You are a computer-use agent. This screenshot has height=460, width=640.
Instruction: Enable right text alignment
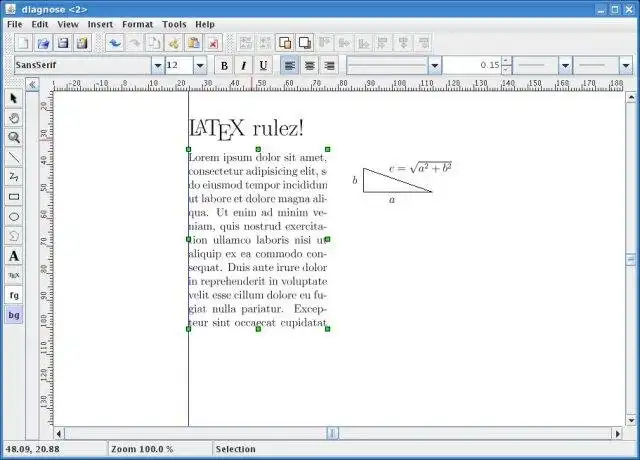(x=329, y=65)
